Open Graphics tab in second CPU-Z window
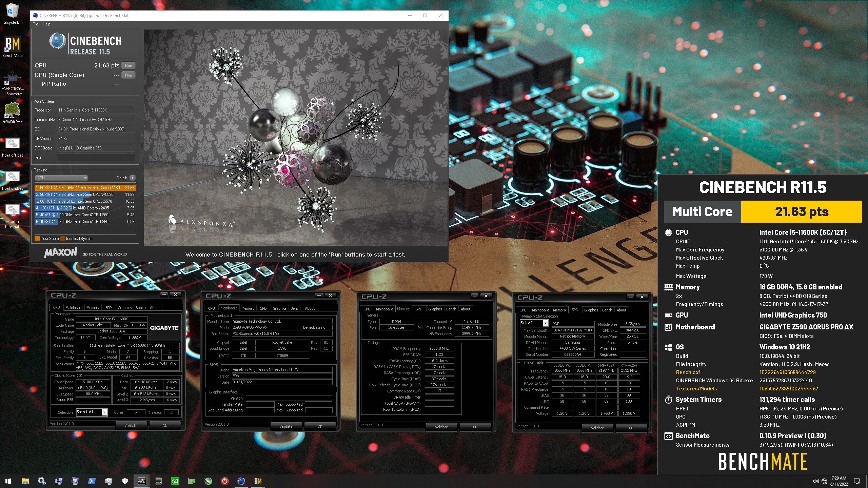 coord(279,308)
